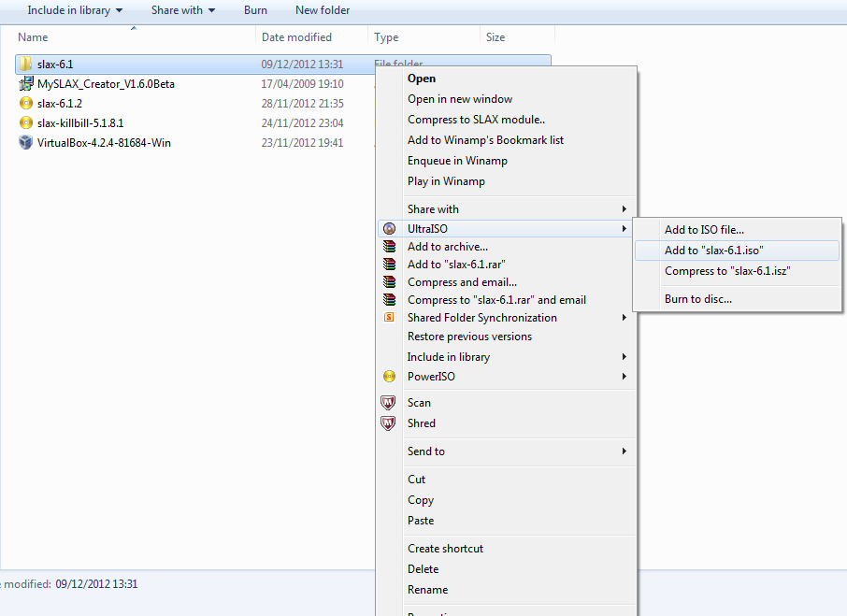
Task: Click the slax-6.1 folder name
Action: tap(55, 64)
